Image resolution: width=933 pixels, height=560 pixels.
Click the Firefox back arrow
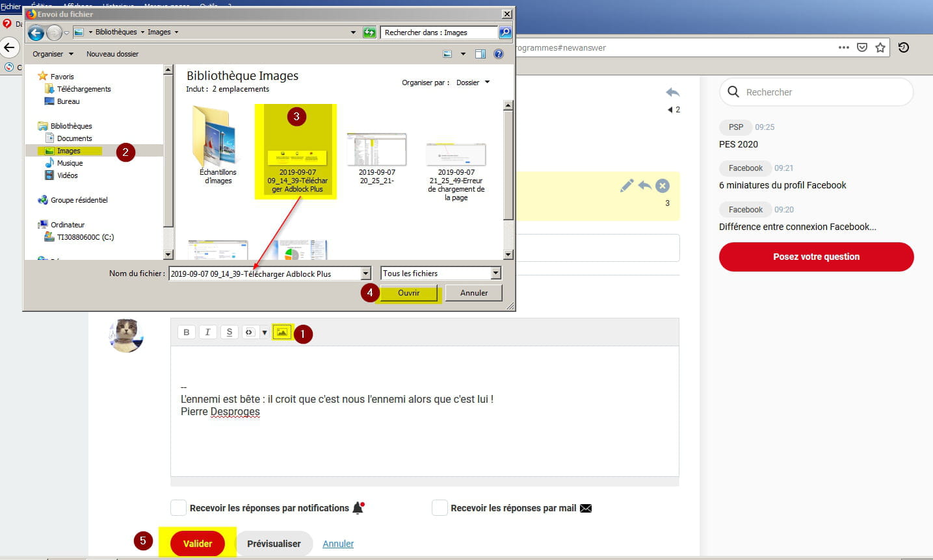tap(9, 47)
